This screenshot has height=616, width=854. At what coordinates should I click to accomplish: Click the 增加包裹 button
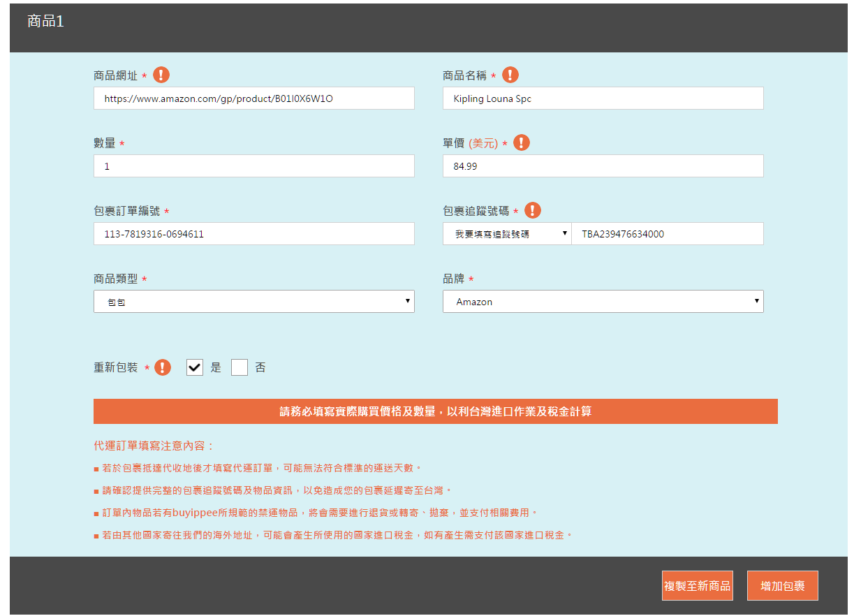[x=783, y=585]
